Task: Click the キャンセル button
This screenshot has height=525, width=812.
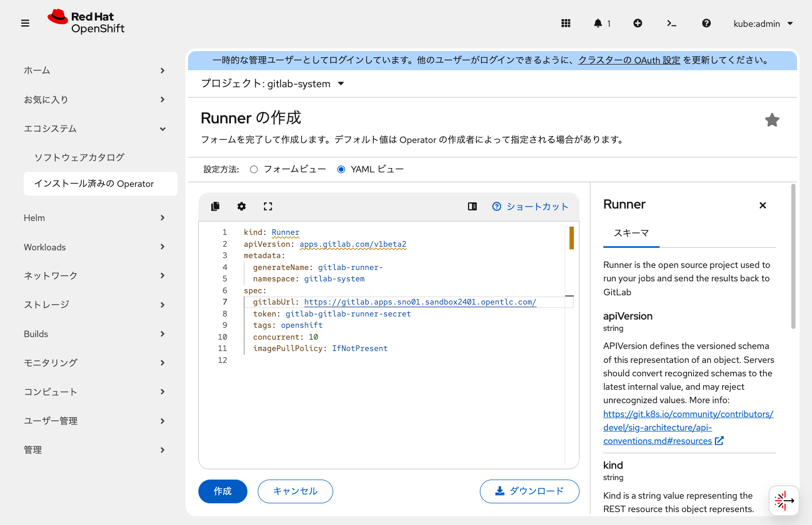Action: (x=295, y=491)
